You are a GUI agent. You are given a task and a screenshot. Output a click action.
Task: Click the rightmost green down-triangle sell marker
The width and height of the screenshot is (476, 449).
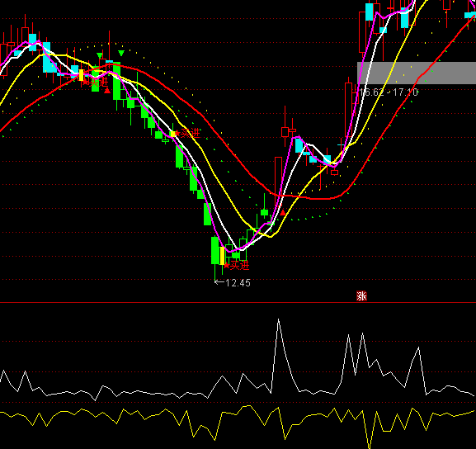click(121, 54)
